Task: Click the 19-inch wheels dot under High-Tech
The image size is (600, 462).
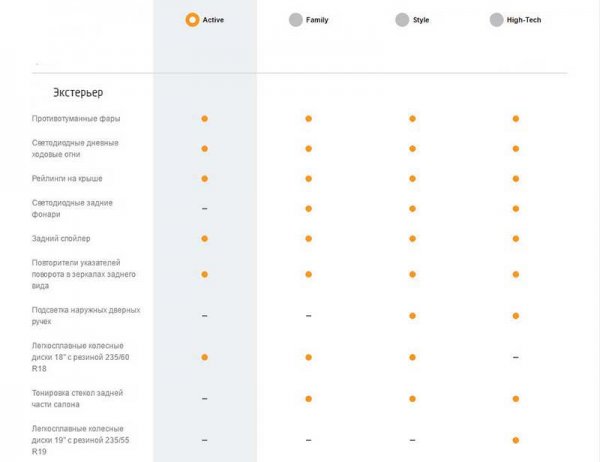Action: click(516, 440)
